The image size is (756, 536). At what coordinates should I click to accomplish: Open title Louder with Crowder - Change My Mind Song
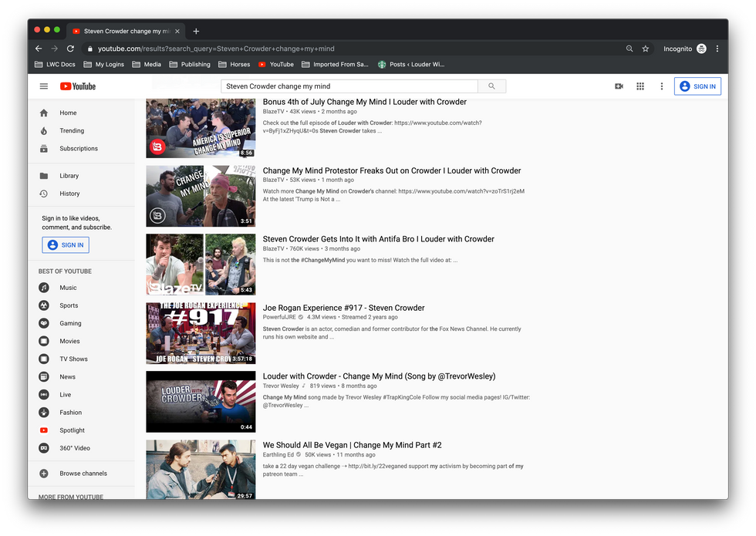pyautogui.click(x=379, y=376)
